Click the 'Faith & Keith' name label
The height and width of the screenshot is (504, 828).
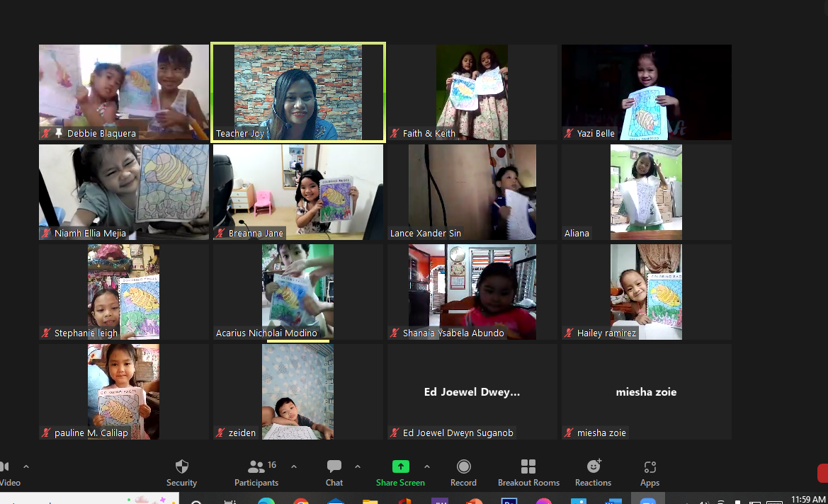pyautogui.click(x=429, y=134)
